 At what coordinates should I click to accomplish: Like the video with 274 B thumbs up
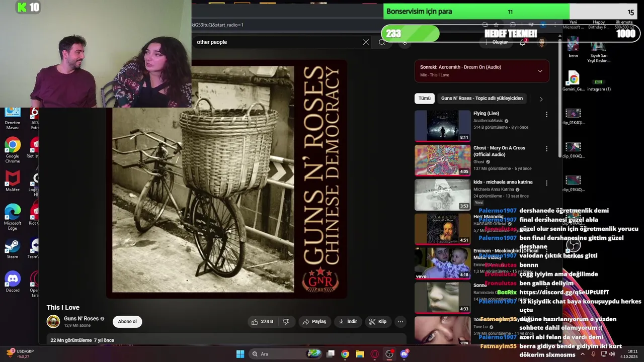(262, 322)
